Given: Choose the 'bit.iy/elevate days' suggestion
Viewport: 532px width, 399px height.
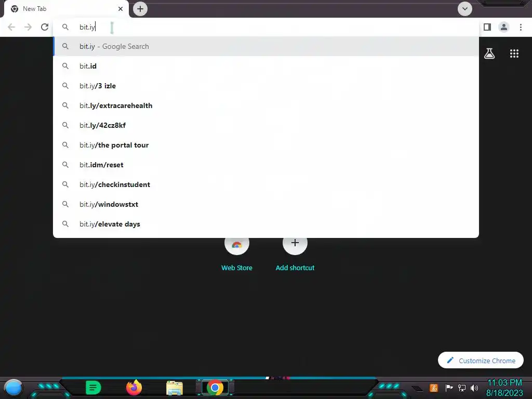Looking at the screenshot, I should [266, 224].
